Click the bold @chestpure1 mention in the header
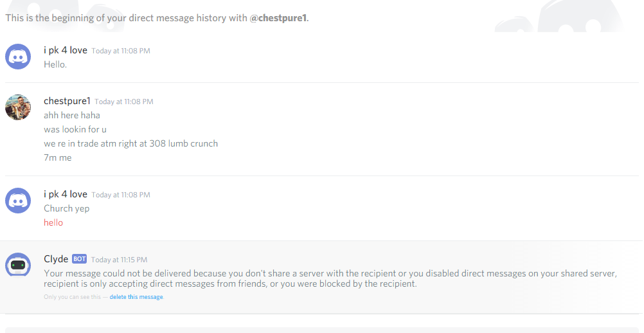The width and height of the screenshot is (644, 333). 278,18
